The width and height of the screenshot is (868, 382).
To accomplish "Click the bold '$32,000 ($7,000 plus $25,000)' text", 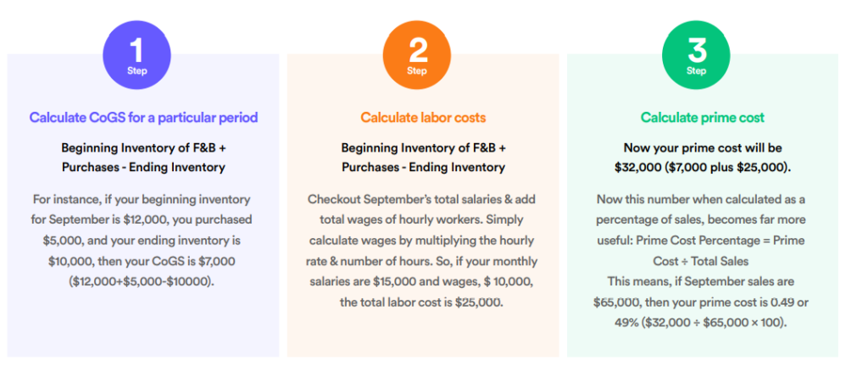I will pos(703,167).
